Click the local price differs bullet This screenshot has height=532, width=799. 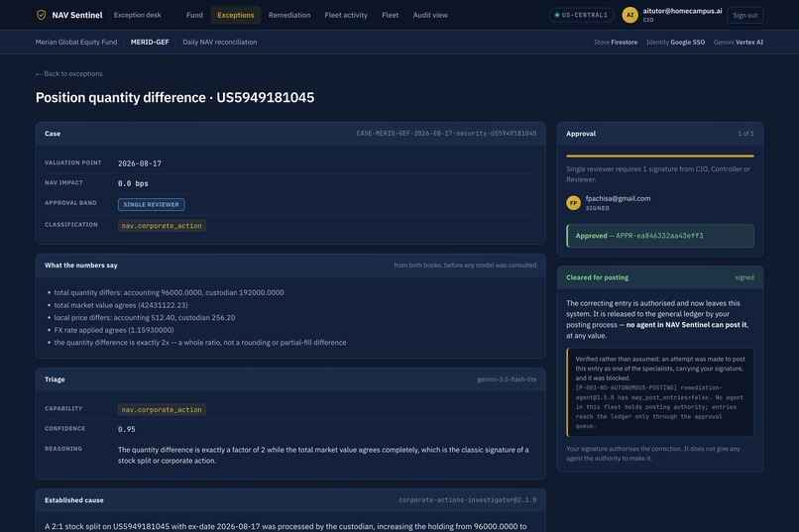[x=145, y=317]
